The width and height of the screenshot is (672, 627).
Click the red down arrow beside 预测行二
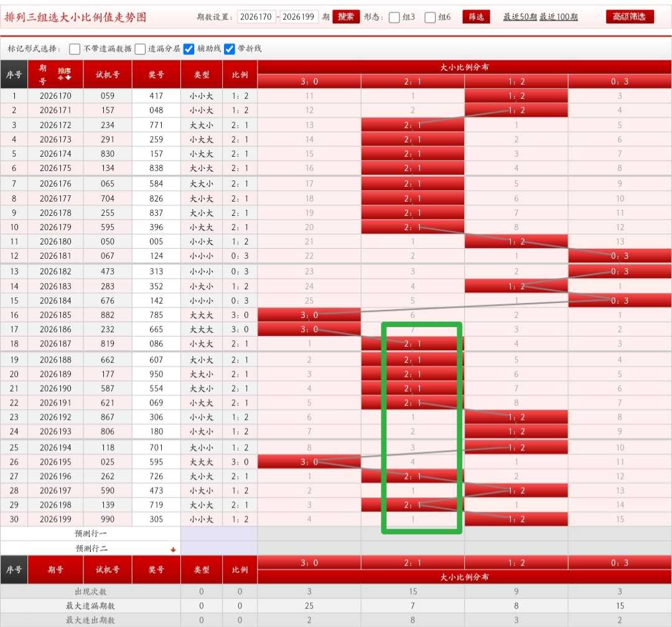click(x=173, y=549)
